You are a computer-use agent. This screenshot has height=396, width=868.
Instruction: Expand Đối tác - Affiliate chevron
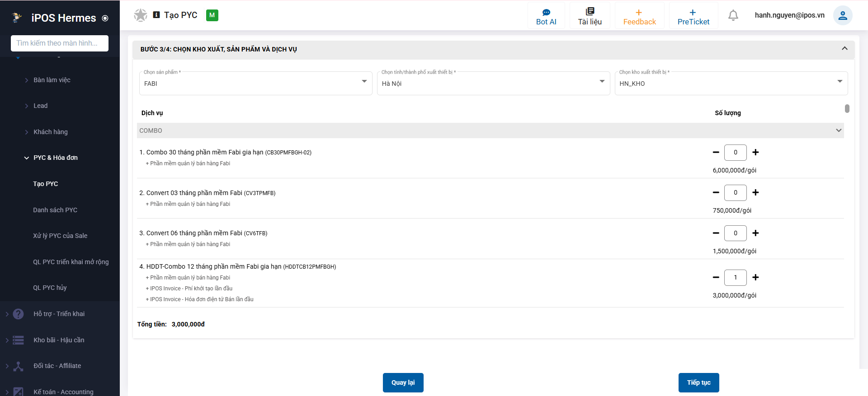7,366
